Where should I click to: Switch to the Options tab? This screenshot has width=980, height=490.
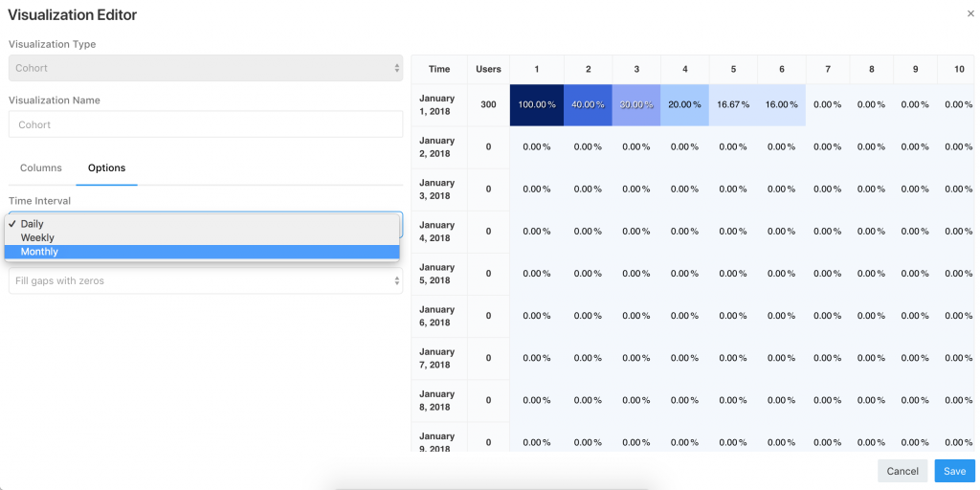pos(107,168)
